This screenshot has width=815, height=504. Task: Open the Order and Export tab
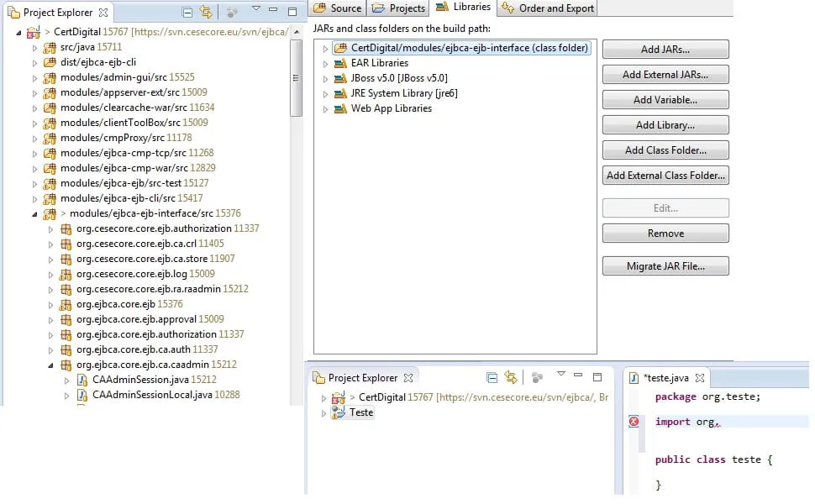click(548, 8)
